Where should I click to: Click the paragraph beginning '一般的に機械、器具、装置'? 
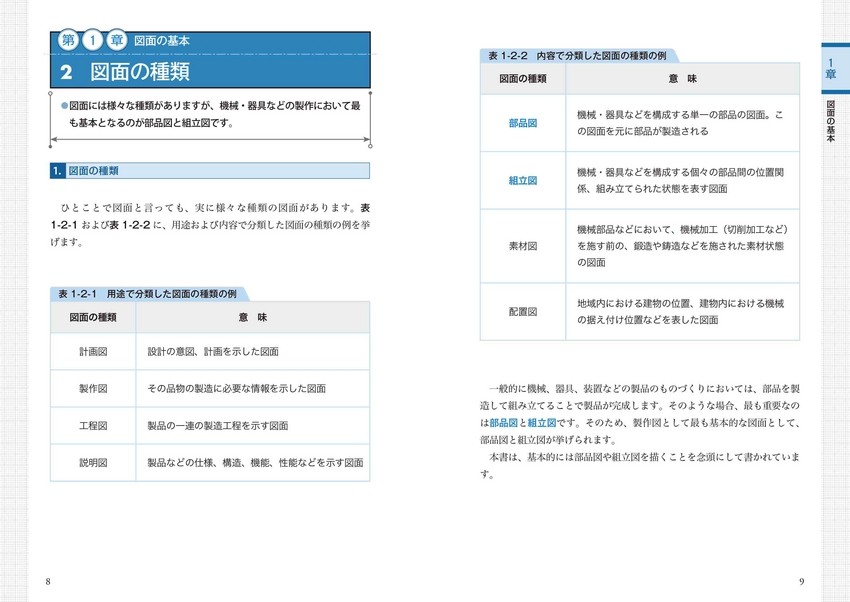point(640,414)
